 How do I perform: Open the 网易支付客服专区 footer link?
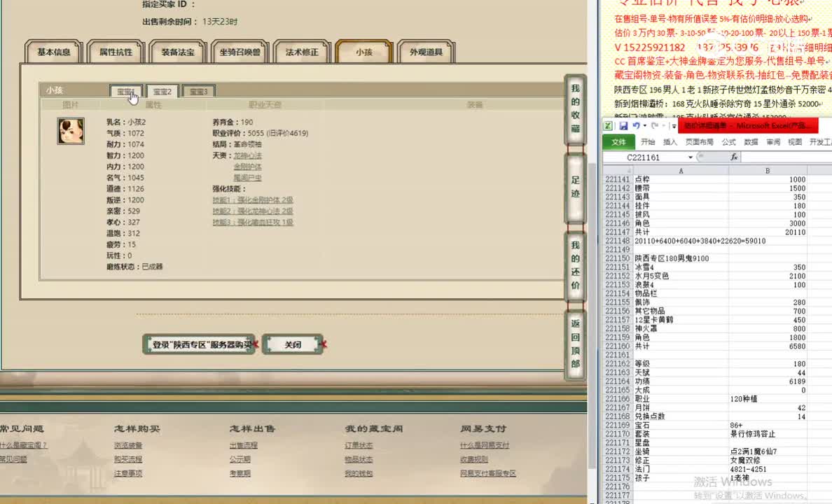coord(488,472)
